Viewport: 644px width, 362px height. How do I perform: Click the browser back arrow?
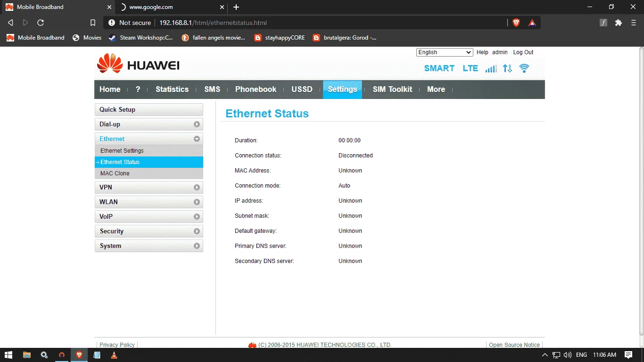10,23
